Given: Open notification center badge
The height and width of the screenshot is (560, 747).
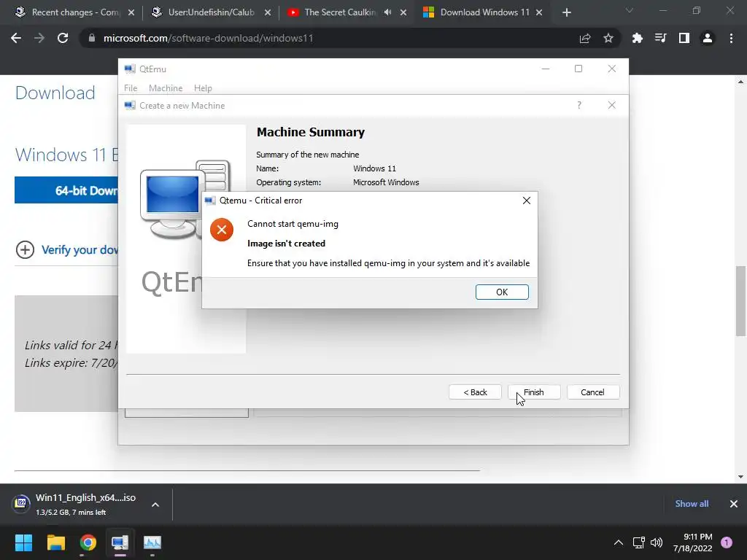Looking at the screenshot, I should pos(727,542).
